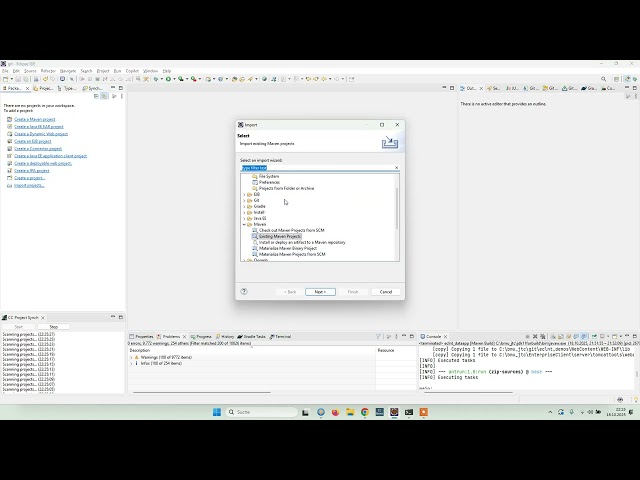Switch to the Type Hierarchy tab
The width and height of the screenshot is (640, 480).
(x=67, y=88)
